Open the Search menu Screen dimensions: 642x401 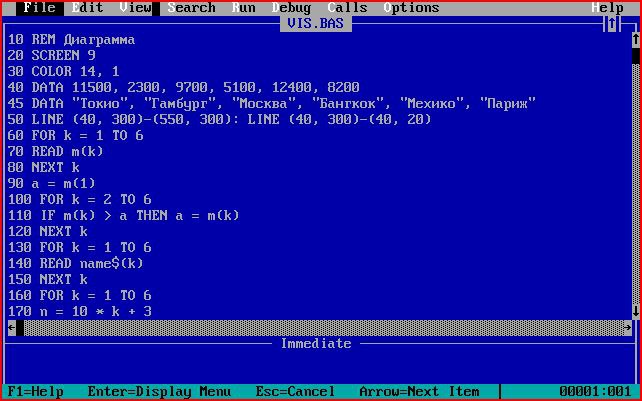(192, 8)
